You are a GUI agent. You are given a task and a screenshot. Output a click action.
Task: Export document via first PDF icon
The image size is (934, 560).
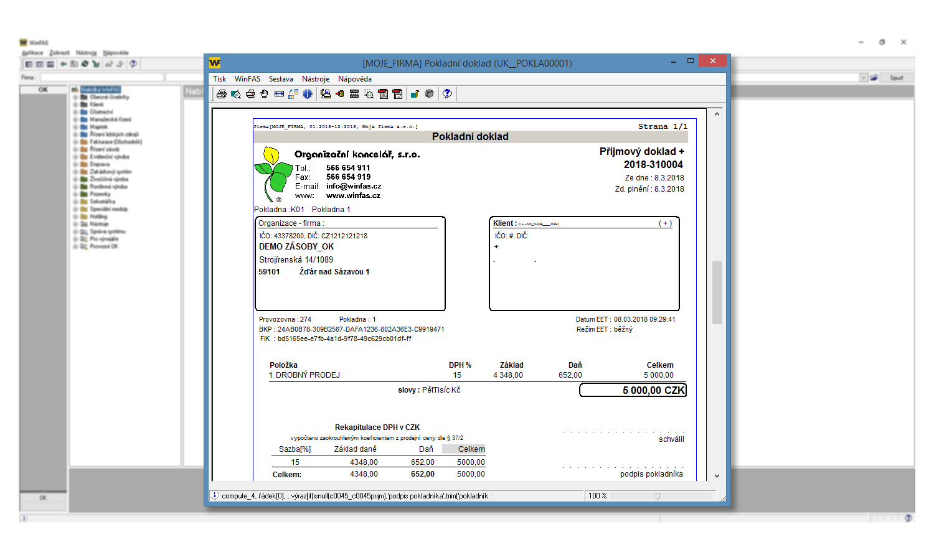tap(383, 94)
